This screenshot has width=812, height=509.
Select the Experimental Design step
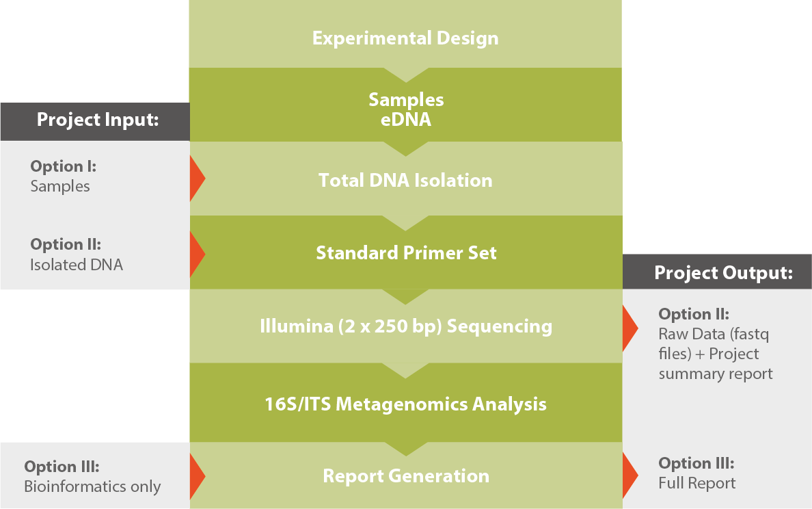[x=405, y=34]
